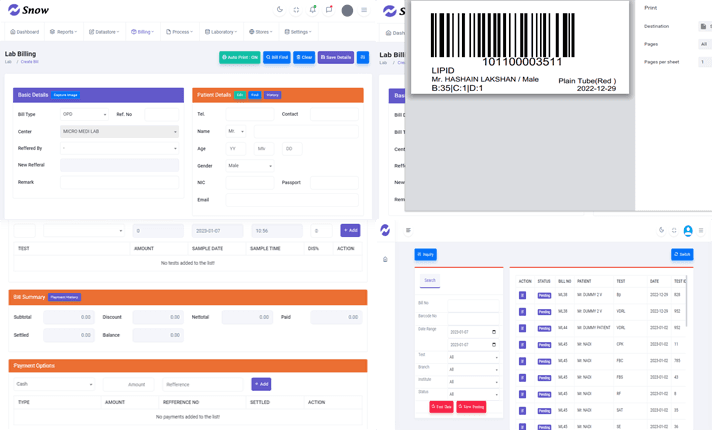
Task: Open the messages chat icon
Action: pyautogui.click(x=329, y=10)
